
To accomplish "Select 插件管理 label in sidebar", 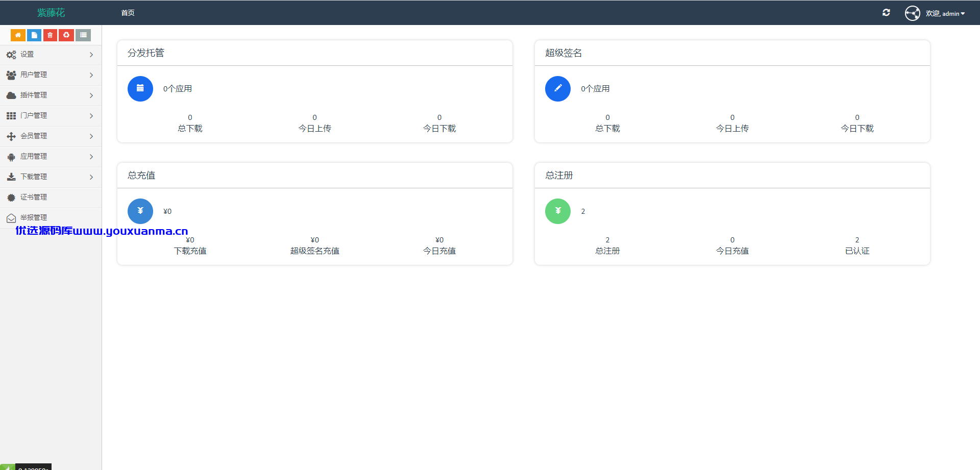I will click(34, 95).
